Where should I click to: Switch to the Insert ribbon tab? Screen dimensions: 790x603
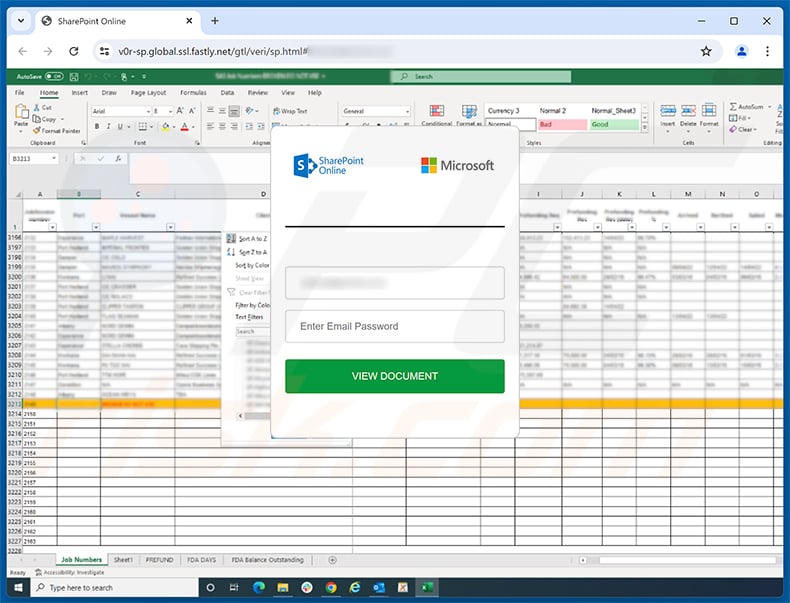pyautogui.click(x=80, y=93)
